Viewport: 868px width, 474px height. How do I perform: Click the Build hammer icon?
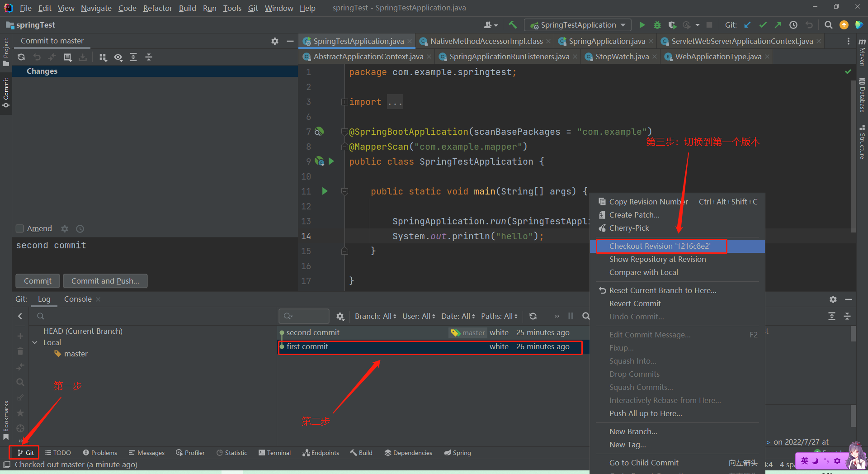point(513,25)
